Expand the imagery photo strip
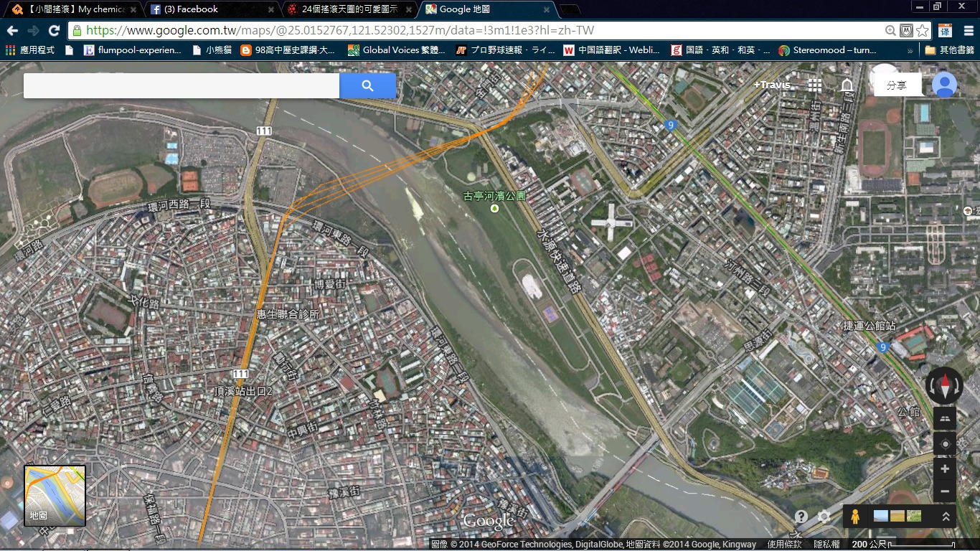The image size is (980, 551). pyautogui.click(x=946, y=517)
